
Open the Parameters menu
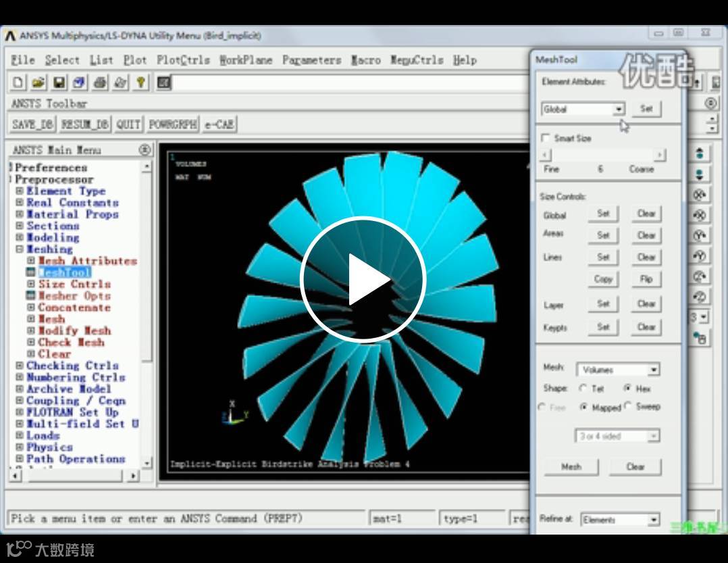pyautogui.click(x=311, y=60)
